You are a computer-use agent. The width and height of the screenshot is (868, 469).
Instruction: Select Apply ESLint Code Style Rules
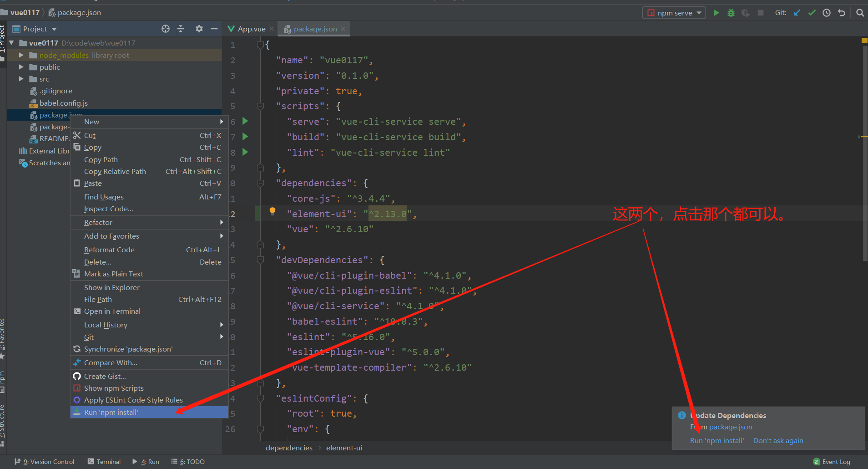(x=149, y=400)
